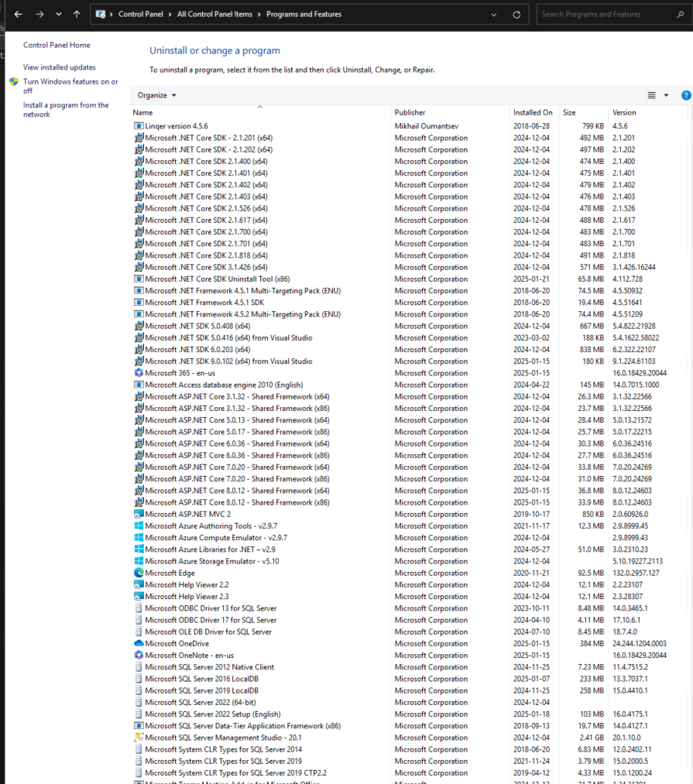
Task: Click the Back navigation arrow
Action: (18, 14)
